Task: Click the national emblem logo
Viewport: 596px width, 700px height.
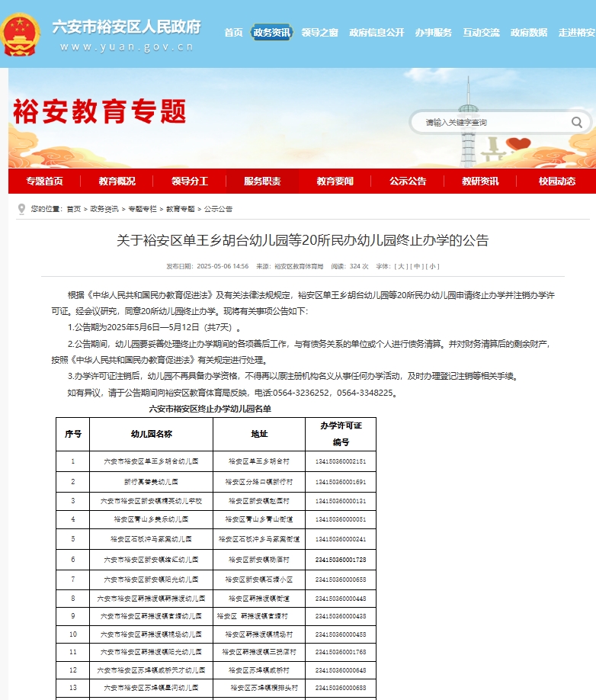Action: coord(21,34)
